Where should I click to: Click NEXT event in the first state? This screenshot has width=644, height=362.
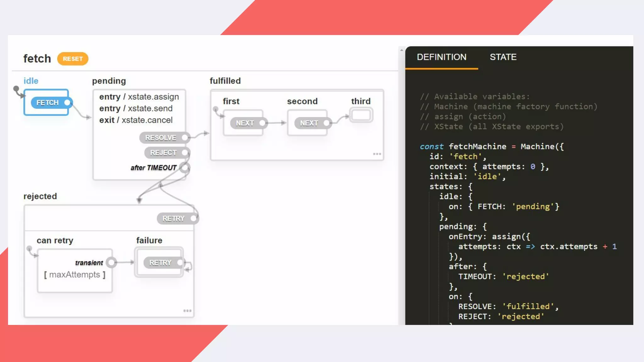coord(245,123)
